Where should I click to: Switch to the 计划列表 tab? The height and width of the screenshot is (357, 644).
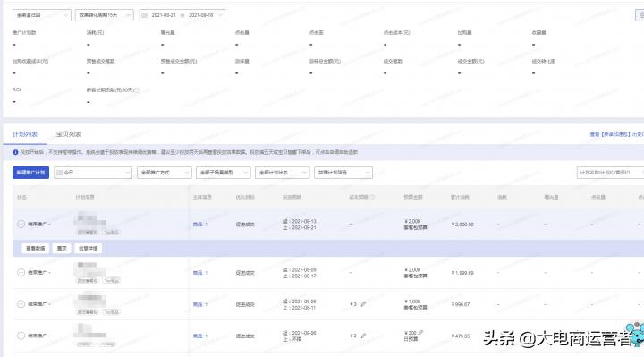click(25, 134)
